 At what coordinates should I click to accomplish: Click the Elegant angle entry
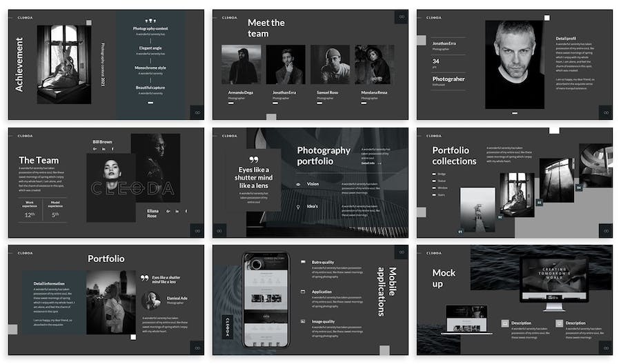(150, 48)
